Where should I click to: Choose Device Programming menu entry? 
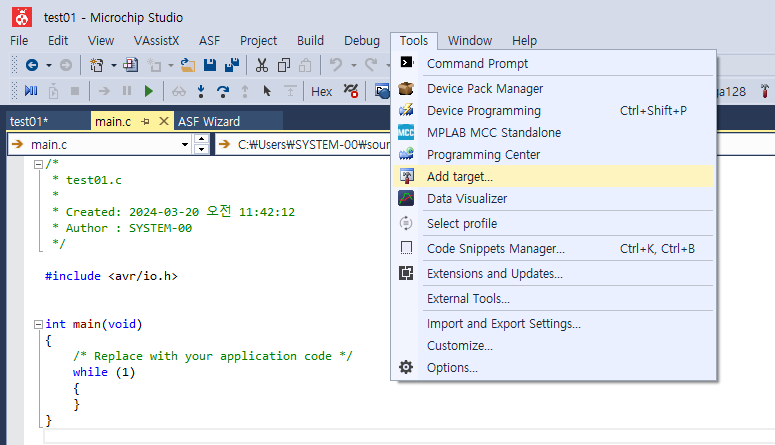coord(554,110)
